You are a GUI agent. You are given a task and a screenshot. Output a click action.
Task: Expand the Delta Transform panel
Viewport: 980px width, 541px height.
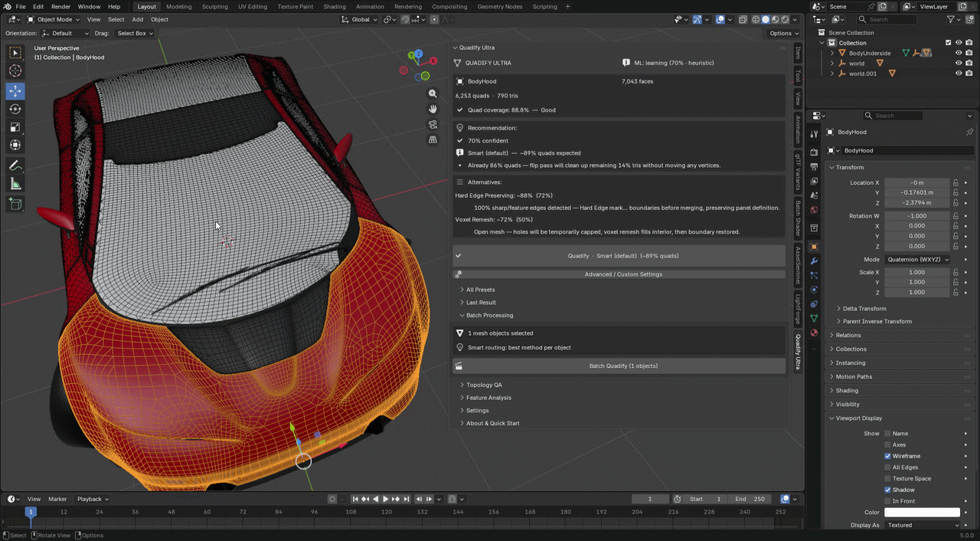pyautogui.click(x=864, y=308)
